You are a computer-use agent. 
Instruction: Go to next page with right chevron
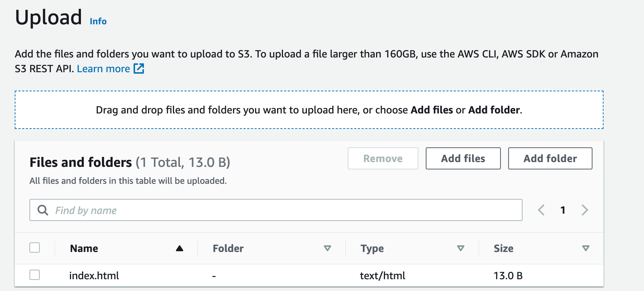click(585, 210)
